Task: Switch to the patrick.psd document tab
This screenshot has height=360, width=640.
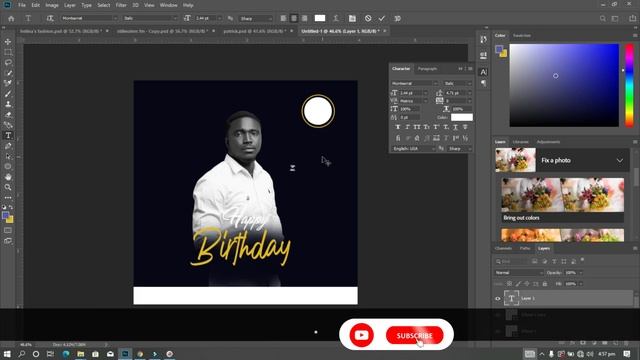Action: point(255,31)
